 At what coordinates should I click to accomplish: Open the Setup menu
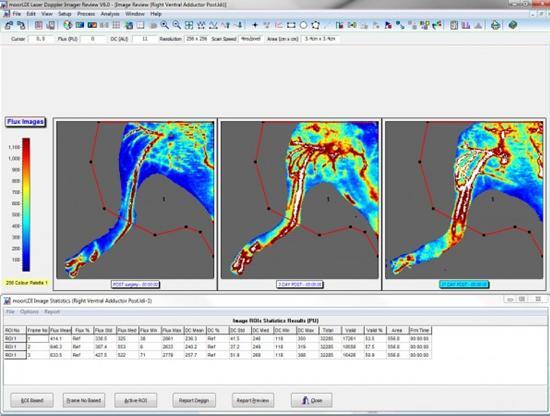click(65, 14)
